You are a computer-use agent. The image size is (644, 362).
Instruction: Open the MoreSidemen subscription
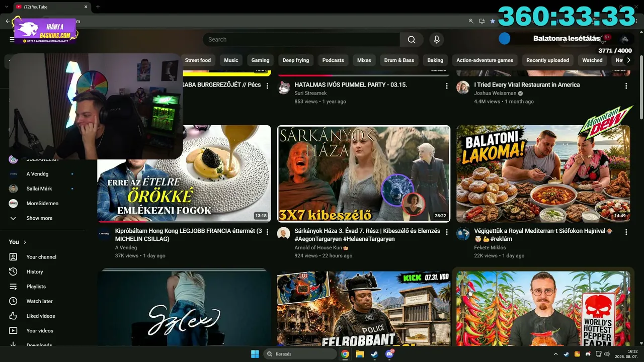[43, 204]
